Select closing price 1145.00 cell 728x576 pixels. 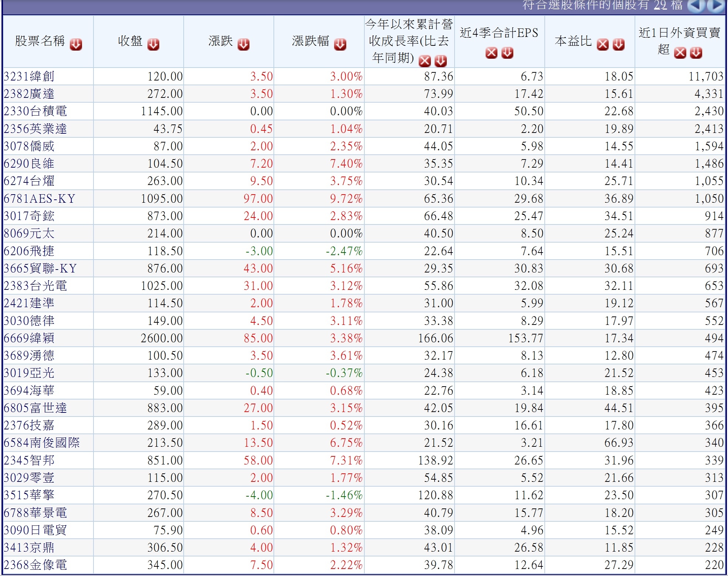pos(139,111)
